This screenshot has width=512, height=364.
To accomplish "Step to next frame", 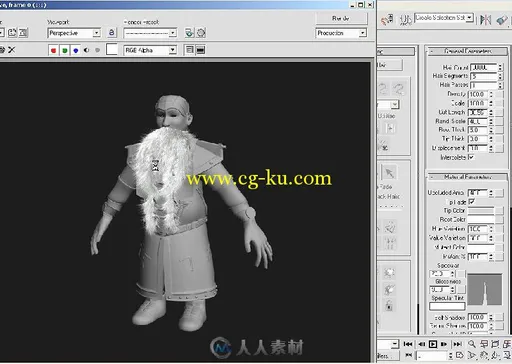I will pos(444,344).
